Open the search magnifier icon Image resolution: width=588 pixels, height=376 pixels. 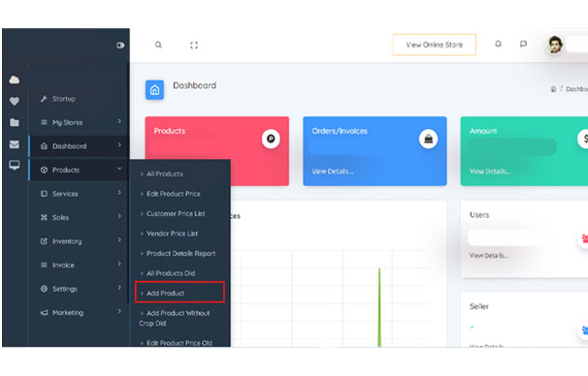158,45
